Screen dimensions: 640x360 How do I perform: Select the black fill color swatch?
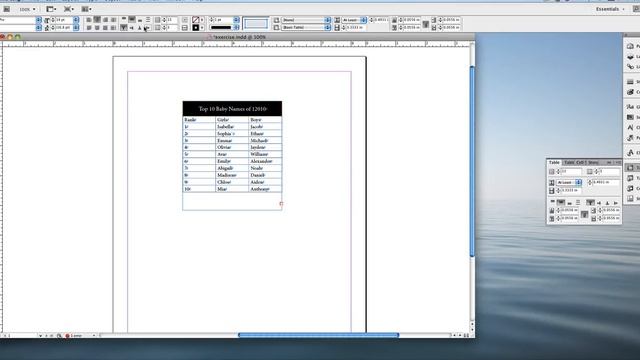pos(196,27)
